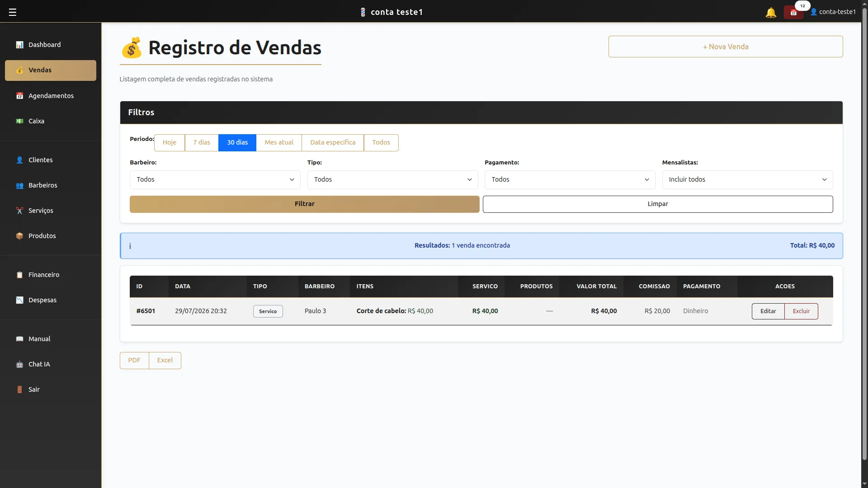Open the Pagamento dropdown
The image size is (868, 488).
[570, 179]
